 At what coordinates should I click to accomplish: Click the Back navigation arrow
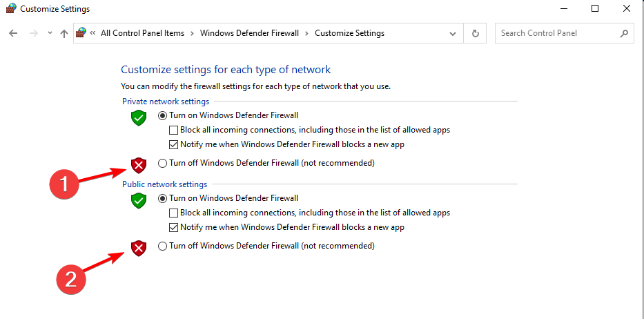(x=13, y=33)
